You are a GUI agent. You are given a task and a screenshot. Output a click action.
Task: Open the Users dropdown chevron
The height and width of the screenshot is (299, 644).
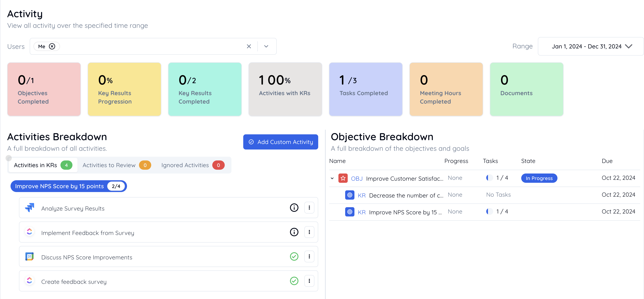pyautogui.click(x=266, y=46)
